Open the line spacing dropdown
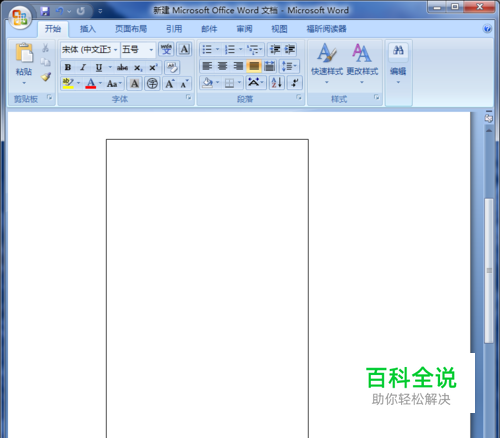The width and height of the screenshot is (500, 438). tap(289, 66)
